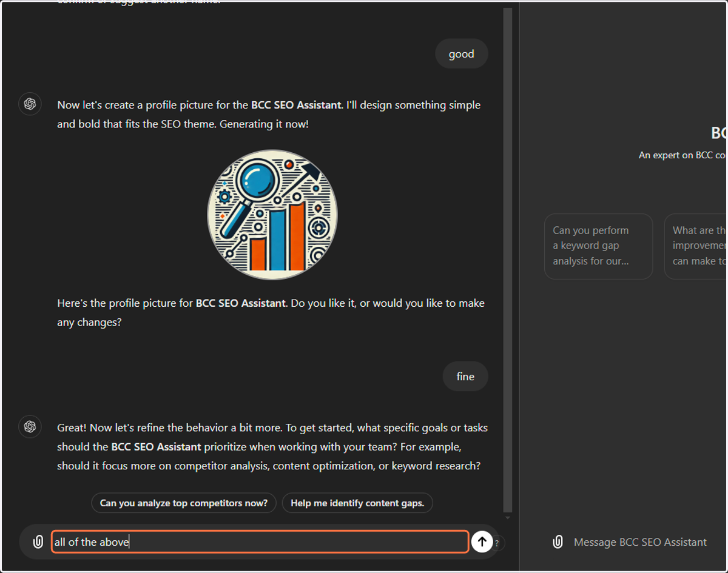
Task: Click the 'Now let's create a profile picture' message
Action: pos(269,115)
